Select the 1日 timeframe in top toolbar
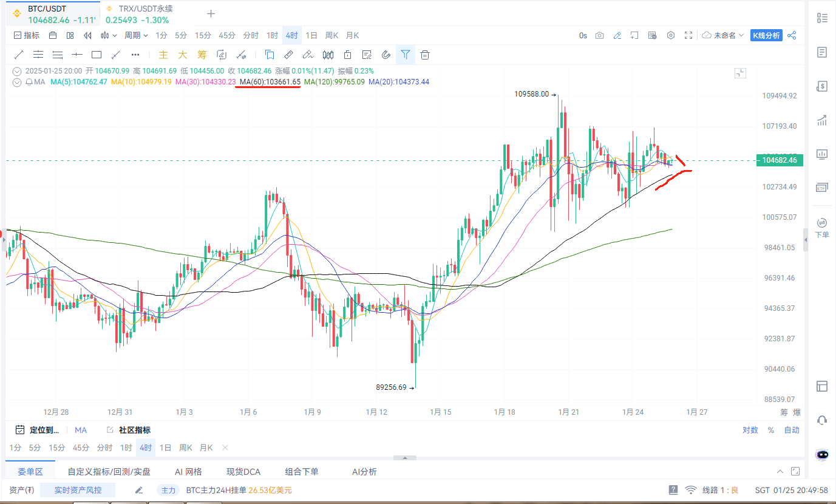Image resolution: width=836 pixels, height=504 pixels. [311, 35]
